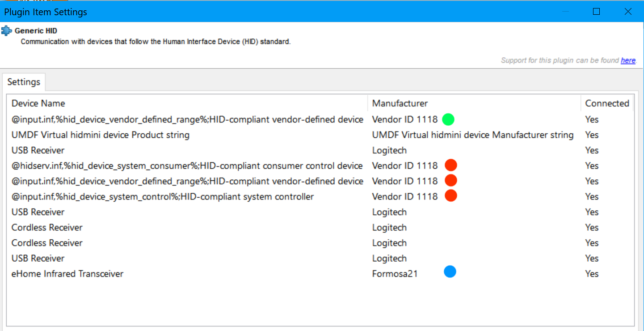Select the HID-compliant consumer control device row

pos(320,165)
